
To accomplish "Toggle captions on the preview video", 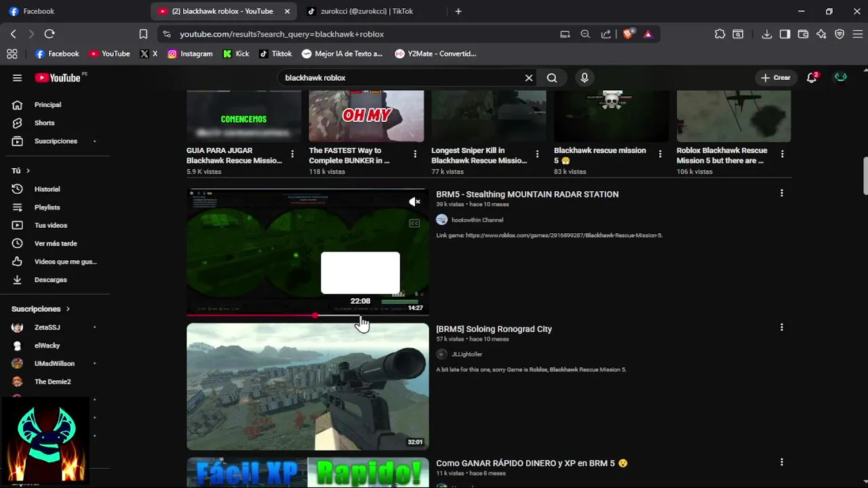I will click(414, 223).
